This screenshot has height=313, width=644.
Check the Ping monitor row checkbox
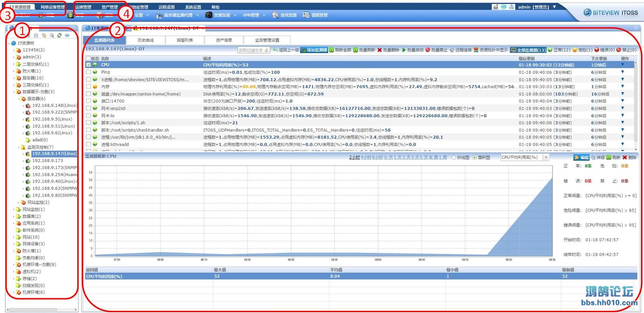[x=89, y=72]
